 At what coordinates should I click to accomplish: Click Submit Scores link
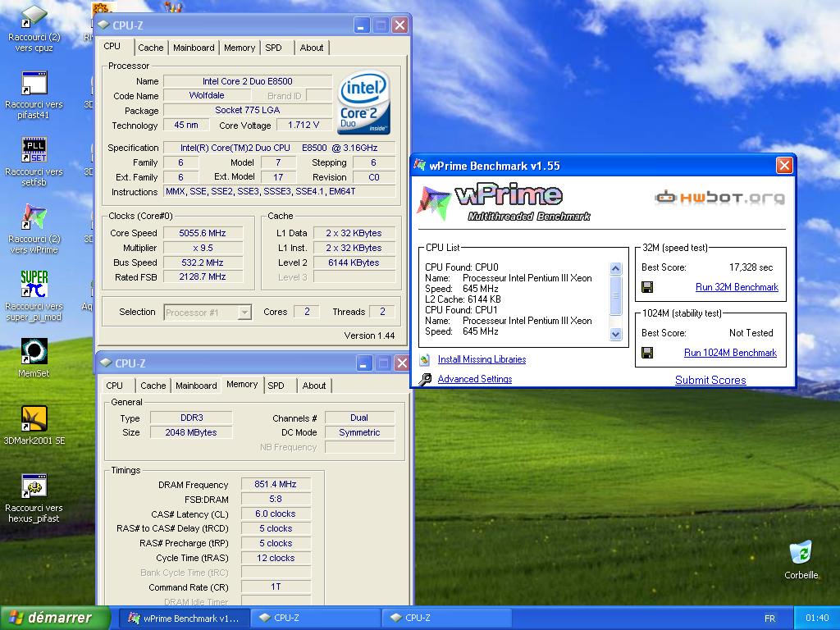(x=710, y=381)
